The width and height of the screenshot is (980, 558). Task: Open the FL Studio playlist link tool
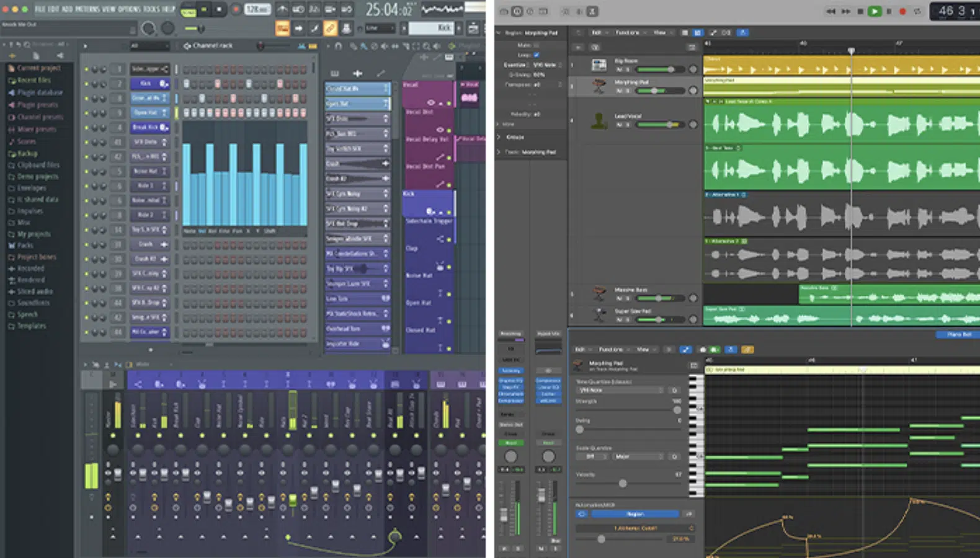pyautogui.click(x=330, y=28)
